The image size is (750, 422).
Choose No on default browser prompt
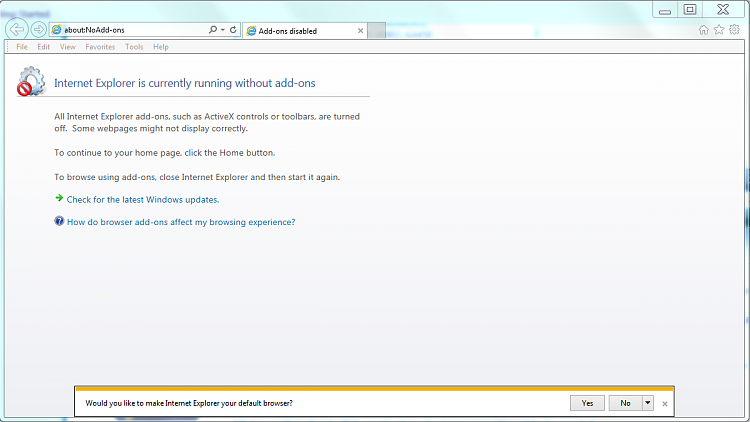(625, 403)
